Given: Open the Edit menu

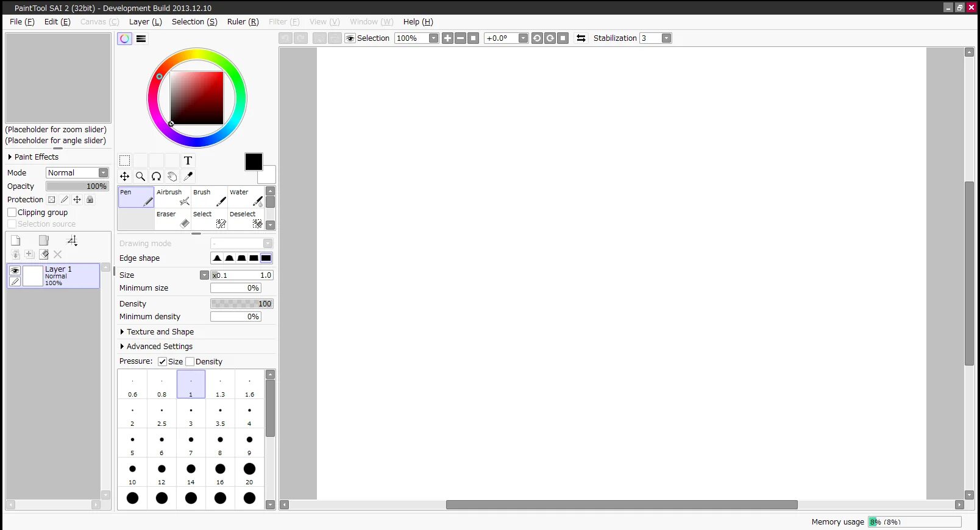Looking at the screenshot, I should (x=57, y=21).
